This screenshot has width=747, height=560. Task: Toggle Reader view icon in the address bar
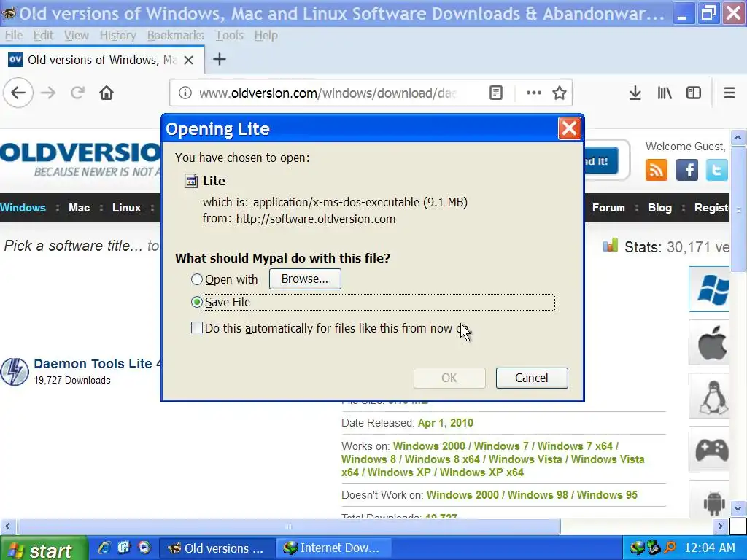coord(496,93)
